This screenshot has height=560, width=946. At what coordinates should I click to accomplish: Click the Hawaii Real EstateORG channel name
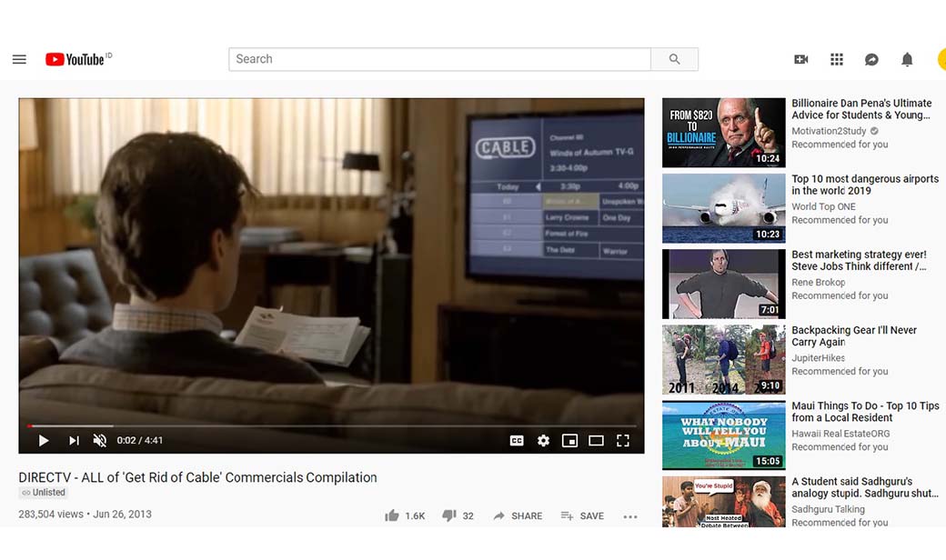coord(840,434)
